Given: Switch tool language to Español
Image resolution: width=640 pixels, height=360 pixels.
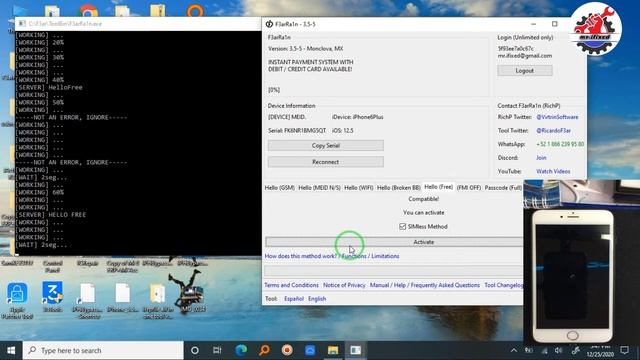Looking at the screenshot, I should (x=293, y=298).
